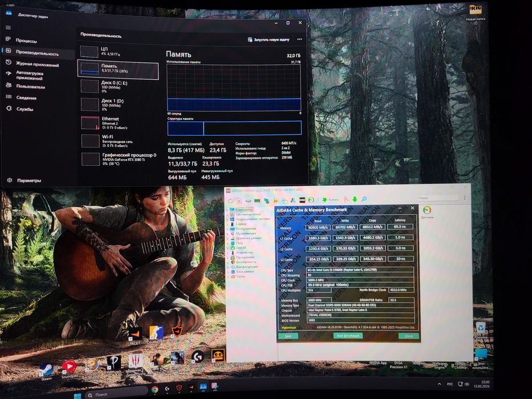Click Save button in AIDA64 benchmark dialog
532x399 pixels.
tap(288, 336)
